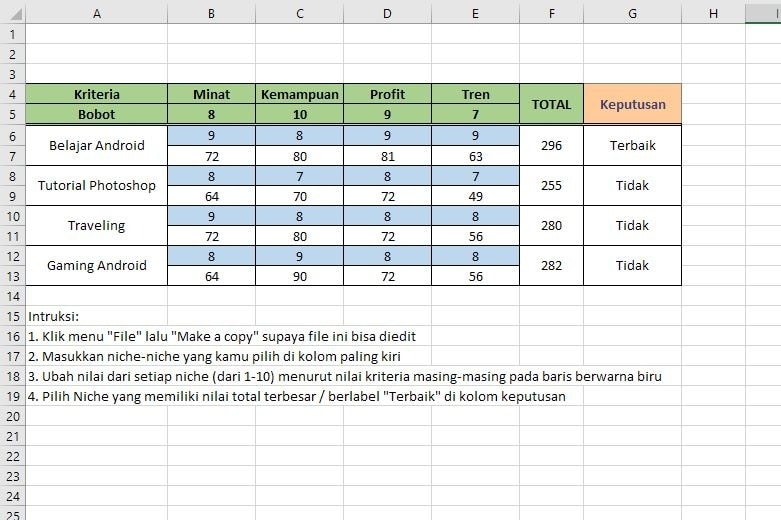
Task: Select the TOTAL header cell
Action: click(x=551, y=104)
